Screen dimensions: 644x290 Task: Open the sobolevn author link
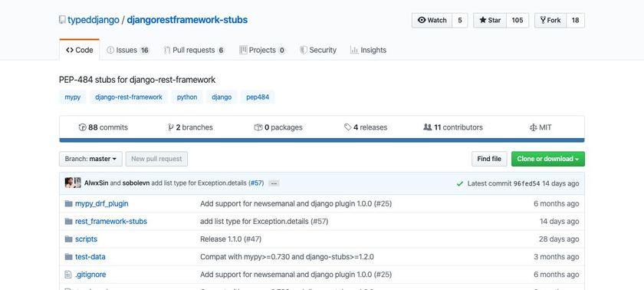pos(136,183)
